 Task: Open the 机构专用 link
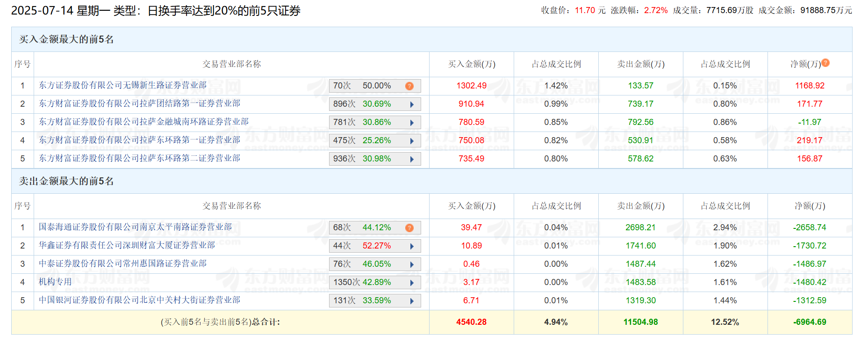(x=55, y=282)
